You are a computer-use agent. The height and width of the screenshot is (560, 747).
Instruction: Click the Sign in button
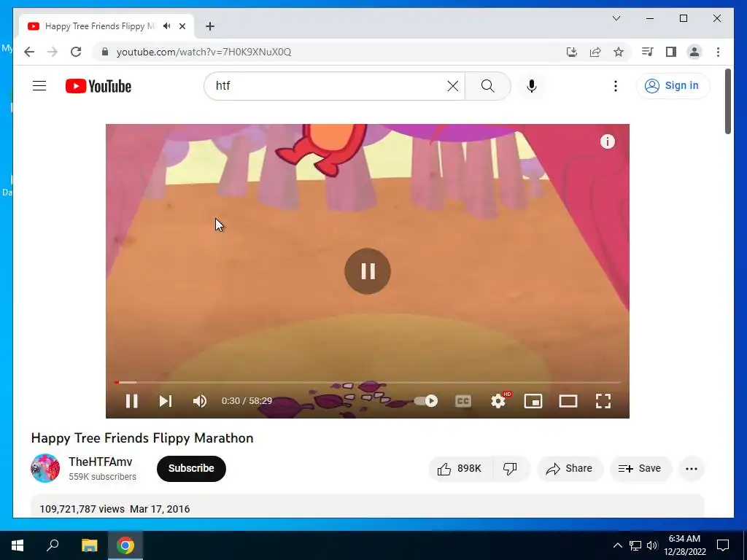click(672, 86)
